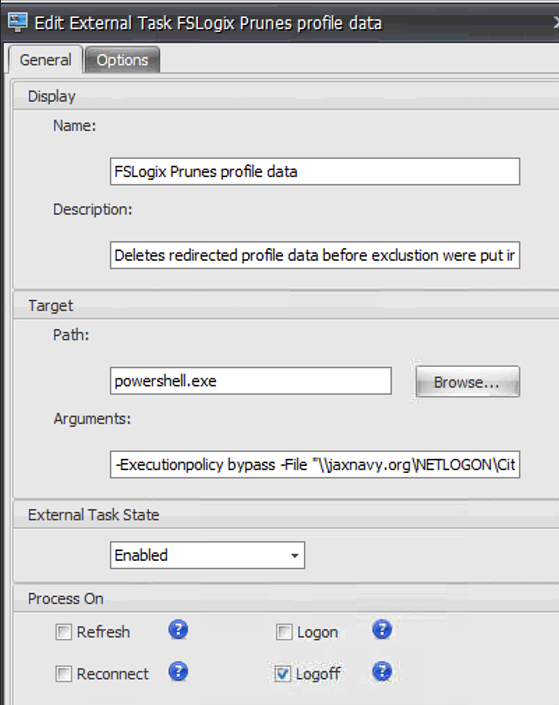Viewport: 559px width, 705px height.
Task: Click the help icon next to Logon
Action: [x=382, y=630]
